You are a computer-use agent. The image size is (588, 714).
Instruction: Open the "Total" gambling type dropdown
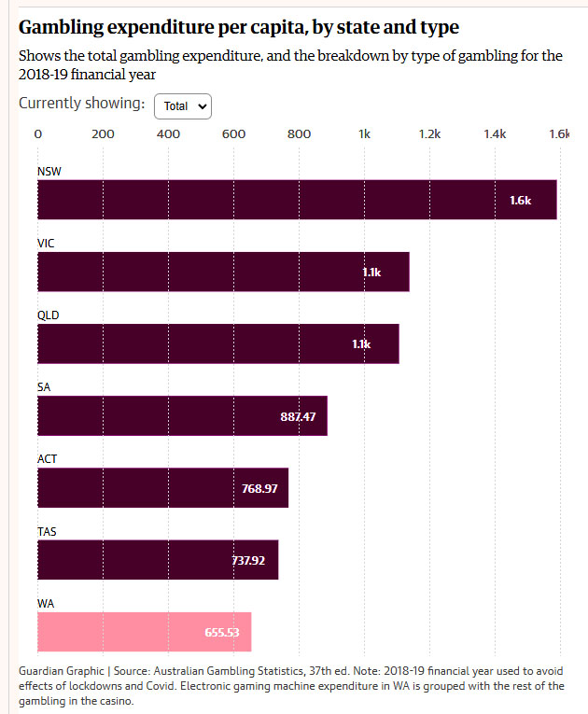click(183, 106)
